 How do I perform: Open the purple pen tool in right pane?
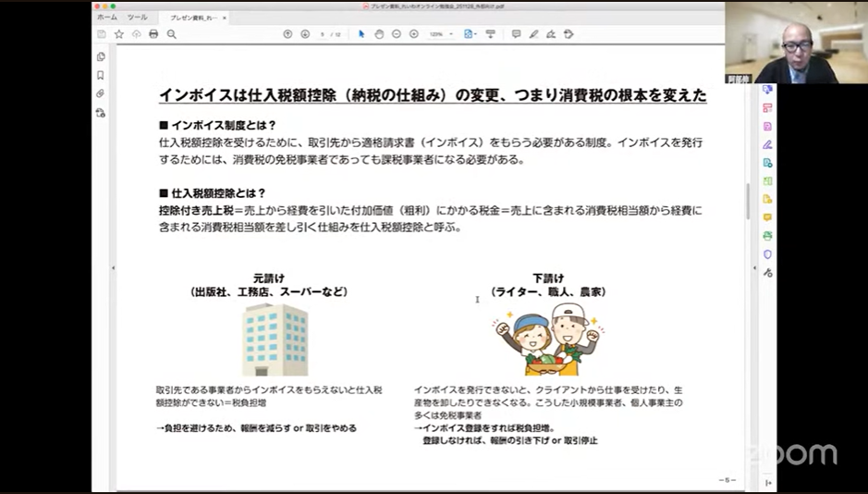tap(767, 144)
